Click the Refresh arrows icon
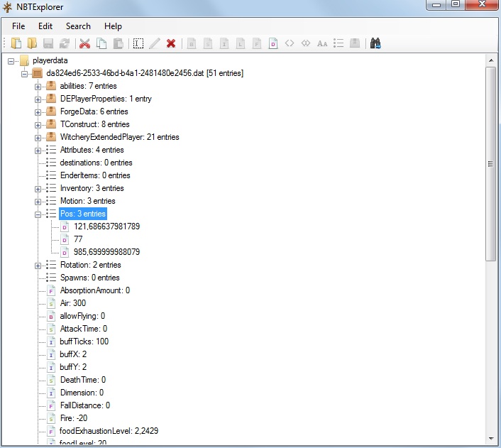The width and height of the screenshot is (501, 448). pyautogui.click(x=65, y=43)
